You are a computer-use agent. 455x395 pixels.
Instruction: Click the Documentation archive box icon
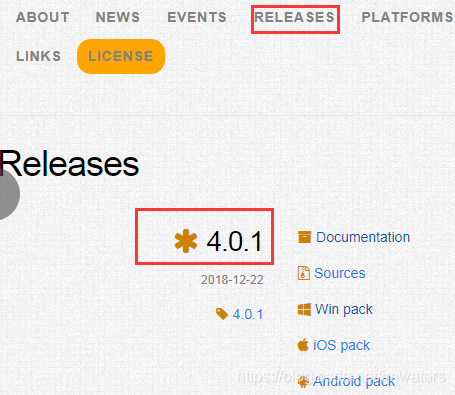tap(304, 237)
